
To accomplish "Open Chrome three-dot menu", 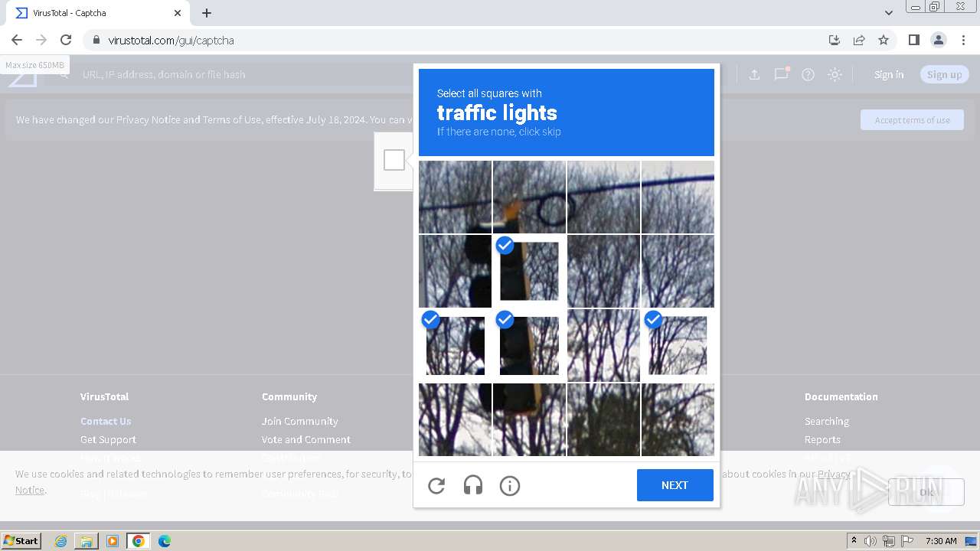I will coord(963,40).
